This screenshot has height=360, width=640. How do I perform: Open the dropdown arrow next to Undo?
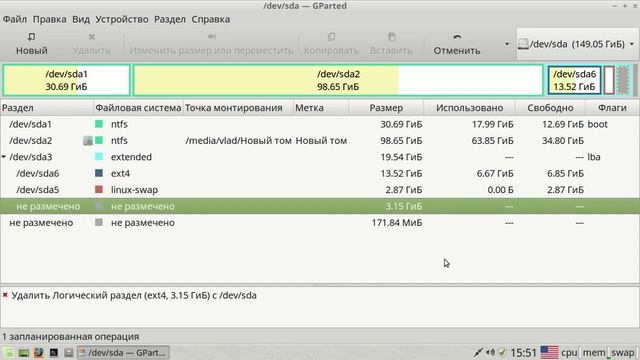tap(507, 44)
